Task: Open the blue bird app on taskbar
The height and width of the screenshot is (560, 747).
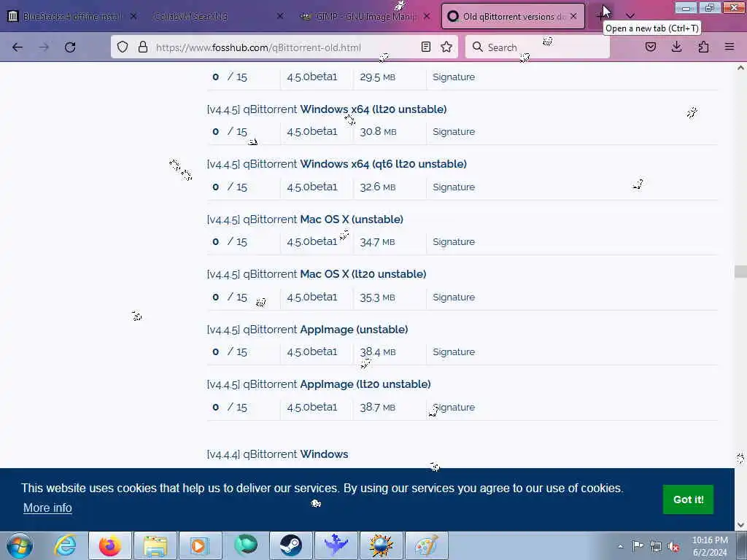Action: [336, 545]
